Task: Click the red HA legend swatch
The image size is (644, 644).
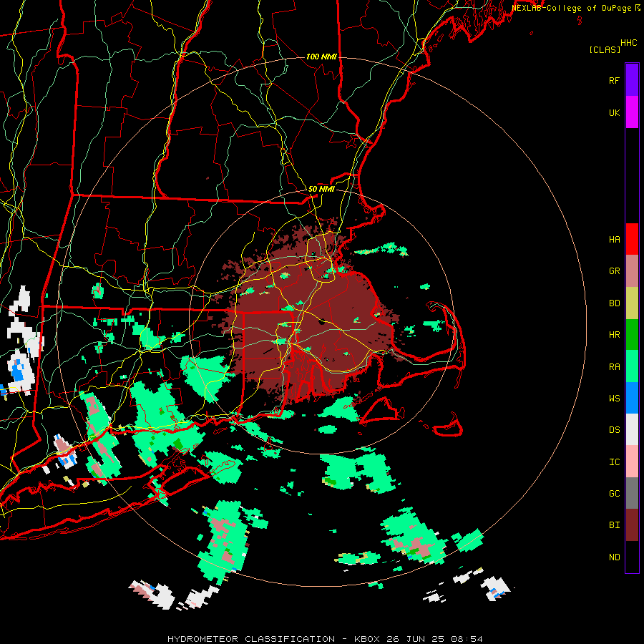Action: (x=632, y=239)
